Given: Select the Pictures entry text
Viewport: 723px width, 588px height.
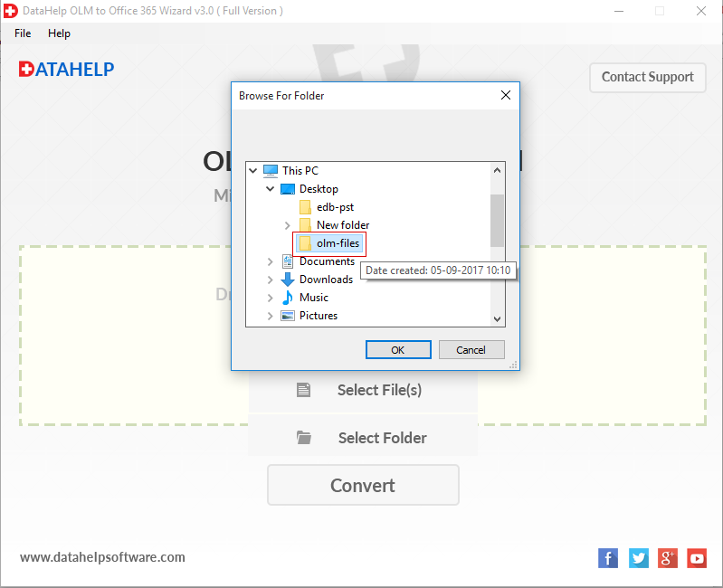Looking at the screenshot, I should click(x=319, y=316).
